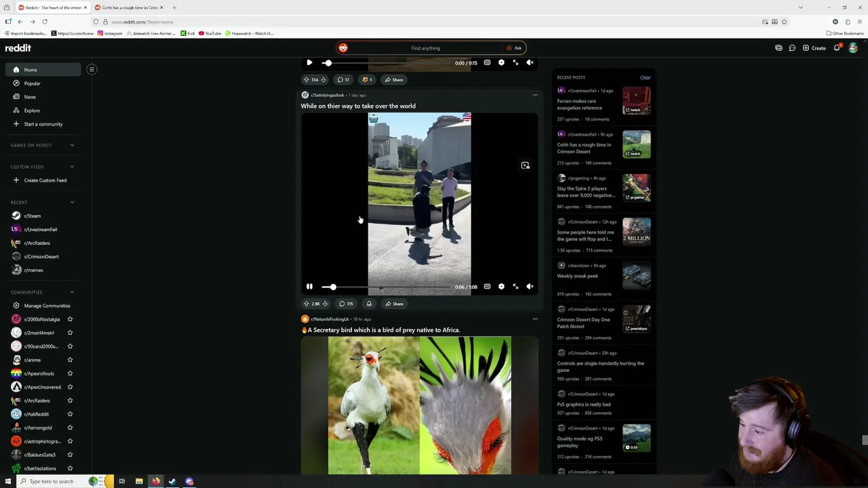
Task: Collapse the sidebar navigation
Action: (x=92, y=69)
